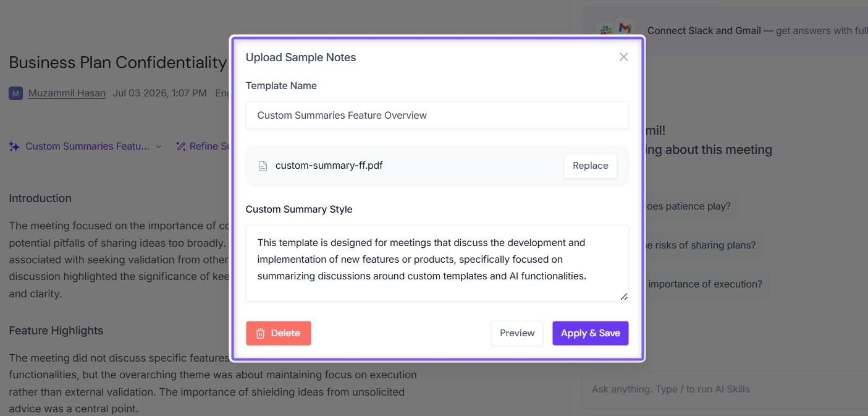Viewport: 868px width, 416px height.
Task: Close the Upload Sample Notes dialog
Action: tap(623, 57)
